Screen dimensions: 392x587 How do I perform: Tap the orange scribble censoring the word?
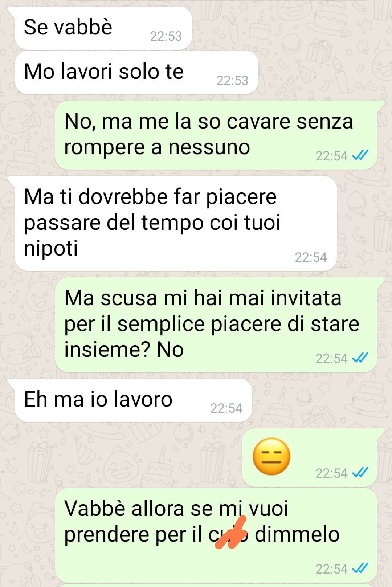pyautogui.click(x=231, y=533)
